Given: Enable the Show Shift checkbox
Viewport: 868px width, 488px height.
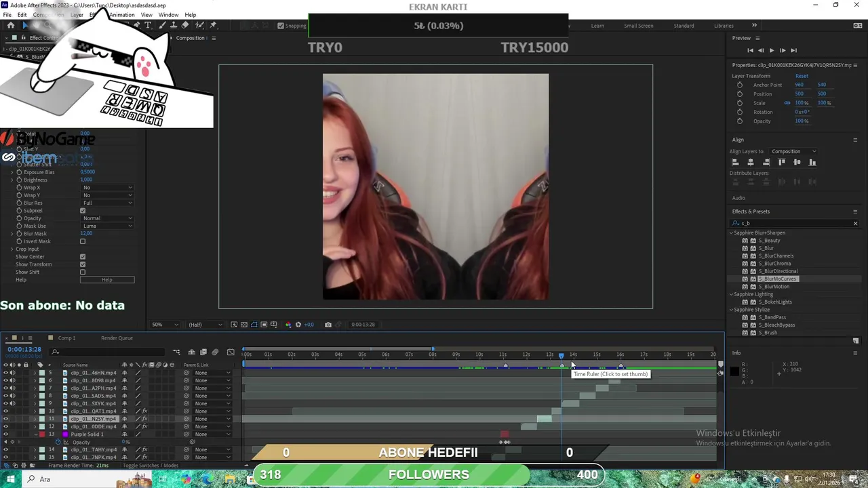Looking at the screenshot, I should pyautogui.click(x=83, y=272).
